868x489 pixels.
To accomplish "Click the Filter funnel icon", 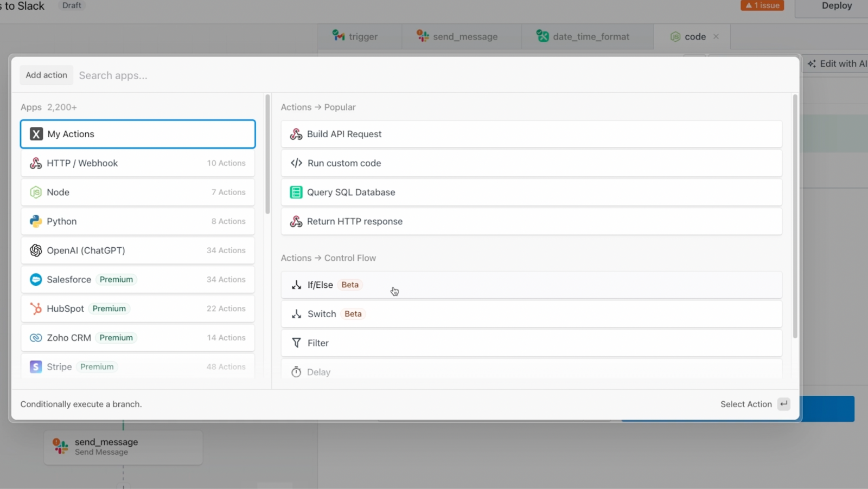I will 296,343.
